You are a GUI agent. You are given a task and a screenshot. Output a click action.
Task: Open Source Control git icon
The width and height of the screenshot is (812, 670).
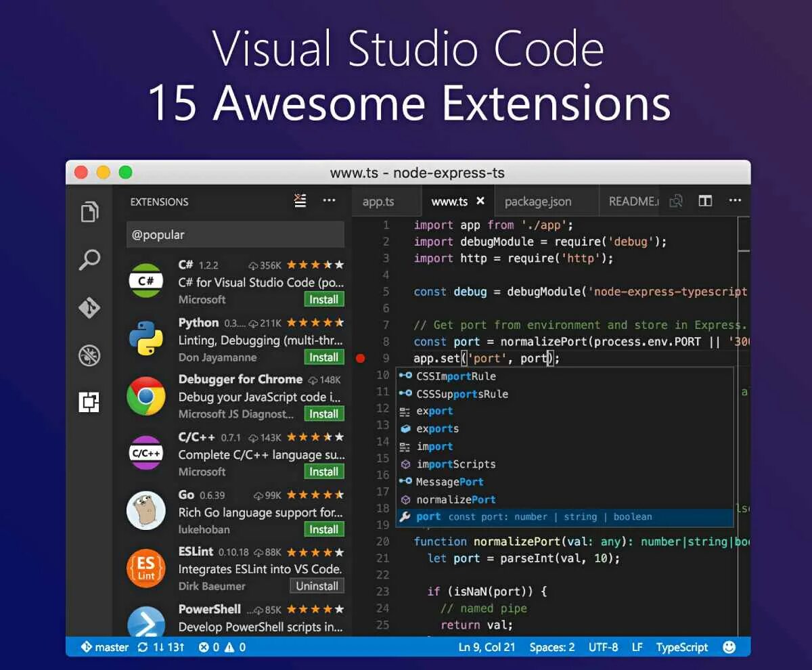[x=90, y=308]
